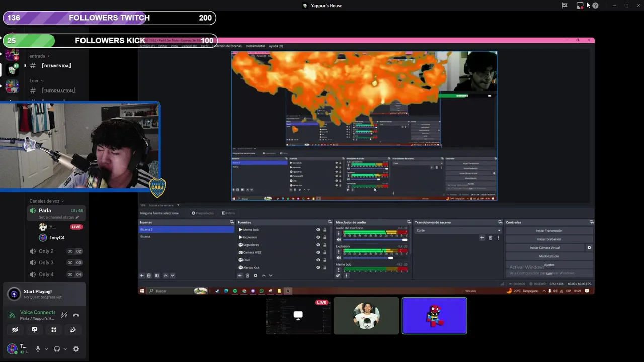The height and width of the screenshot is (362, 644).
Task: Collapse the Leer channel category
Action: (36, 80)
